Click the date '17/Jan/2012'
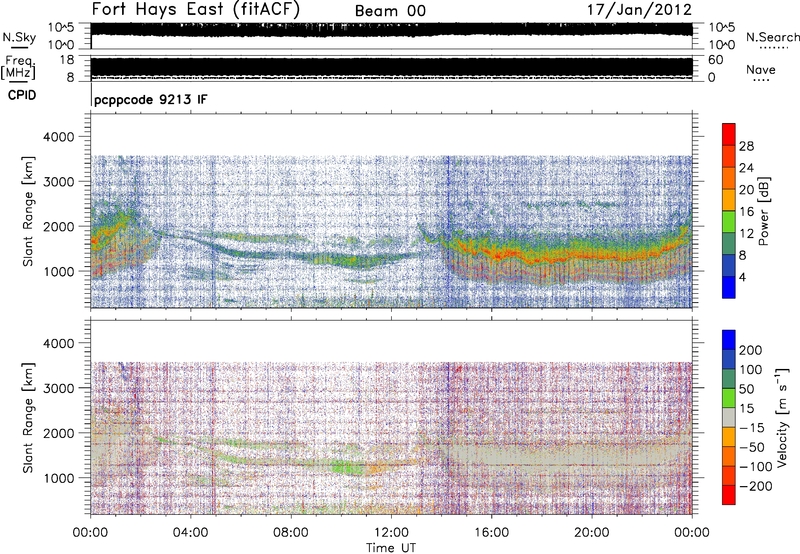This screenshot has height=554, width=800. pyautogui.click(x=639, y=9)
